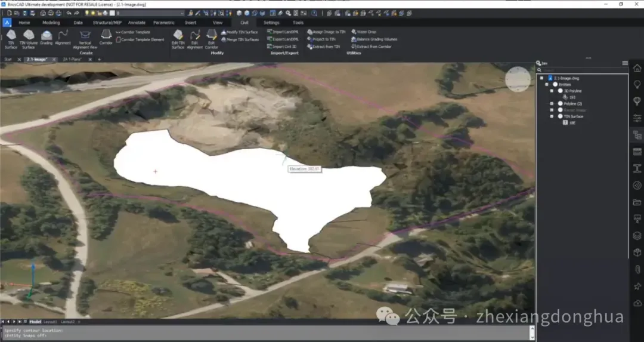Click the Undo arrow in top toolbar
Screen dimensions: 644x342
point(69,13)
